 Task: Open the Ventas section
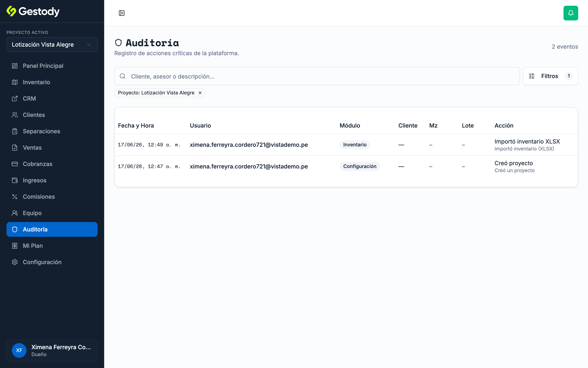point(52,147)
